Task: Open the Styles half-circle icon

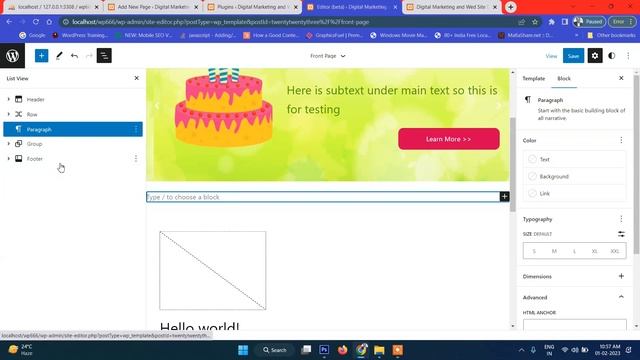Action: point(611,56)
